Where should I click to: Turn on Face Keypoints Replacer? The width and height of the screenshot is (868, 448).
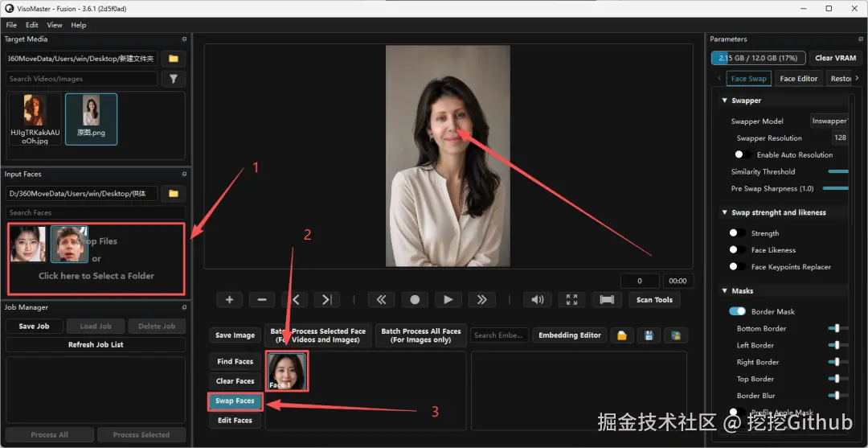coord(737,266)
